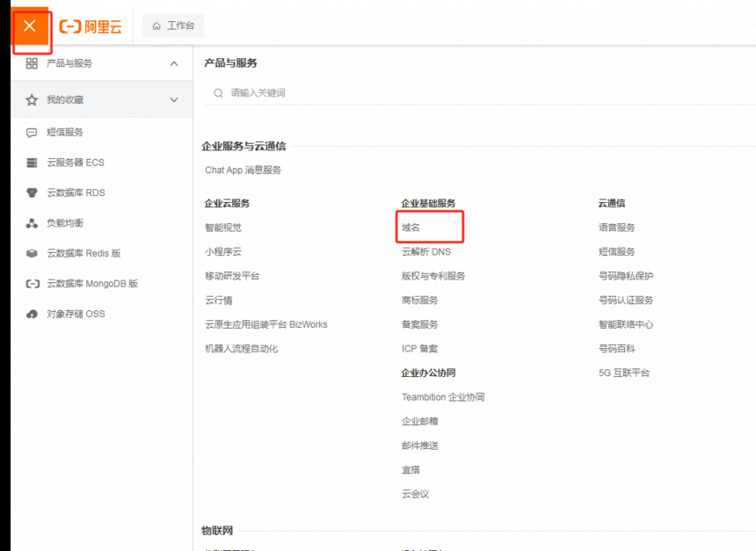
Task: Open the 宜搭 link
Action: (x=411, y=470)
